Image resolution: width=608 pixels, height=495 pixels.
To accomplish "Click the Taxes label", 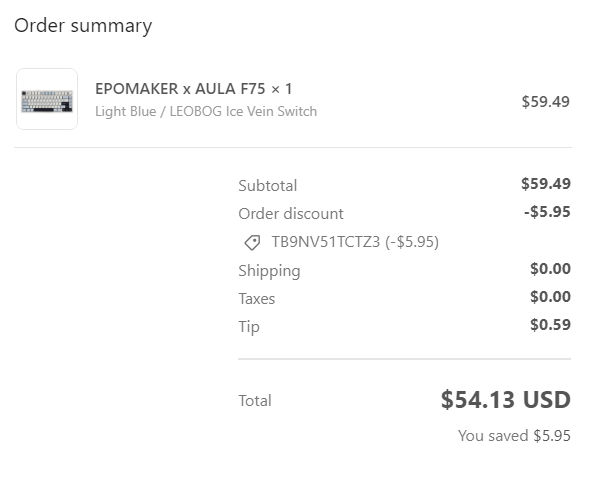I will click(256, 298).
